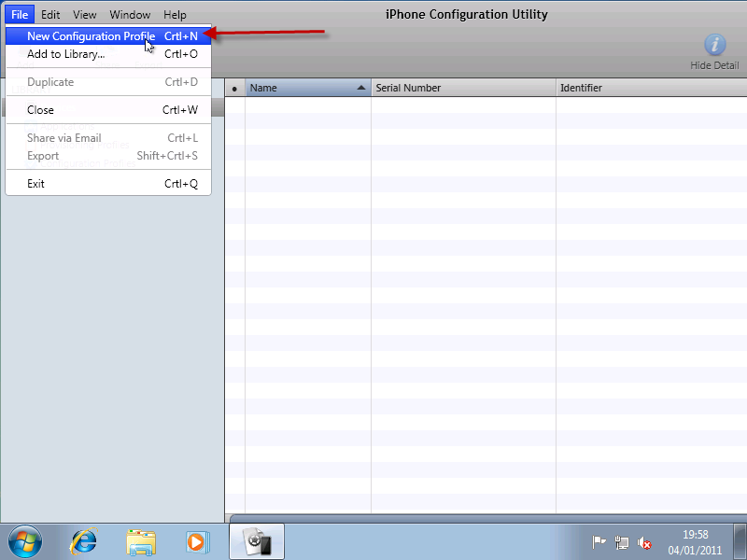Select New Configuration Profile menu entry
The height and width of the screenshot is (560, 747).
[91, 36]
